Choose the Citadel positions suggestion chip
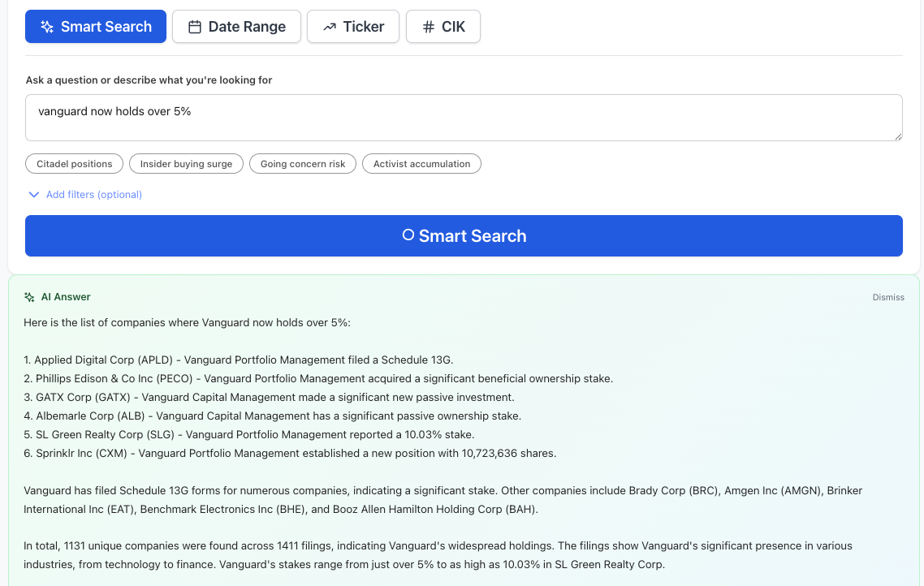This screenshot has width=924, height=586. point(74,164)
